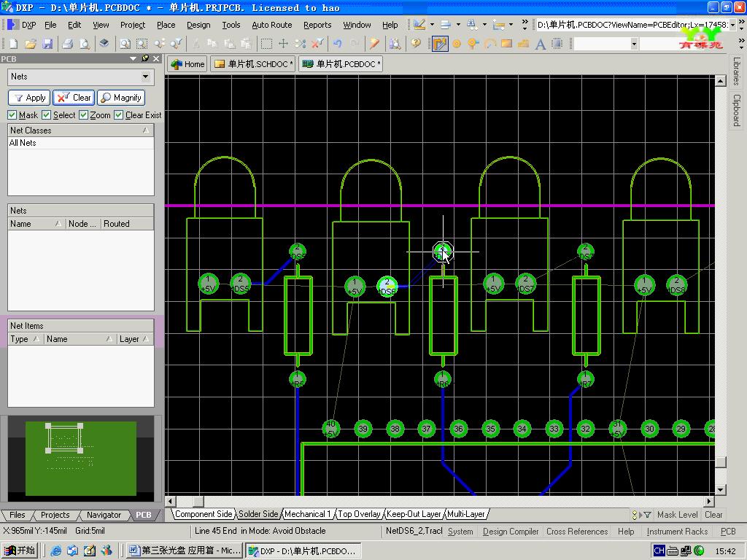Click the Apply filter button
The image size is (747, 560).
[29, 98]
